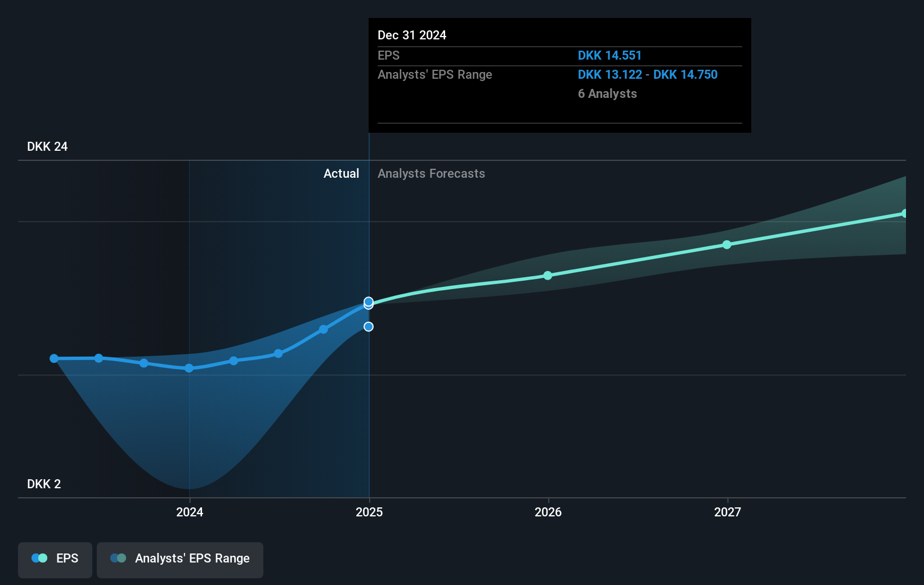The width and height of the screenshot is (924, 585).
Task: Select the 2027 forecast EPS data point
Action: pyautogui.click(x=726, y=245)
